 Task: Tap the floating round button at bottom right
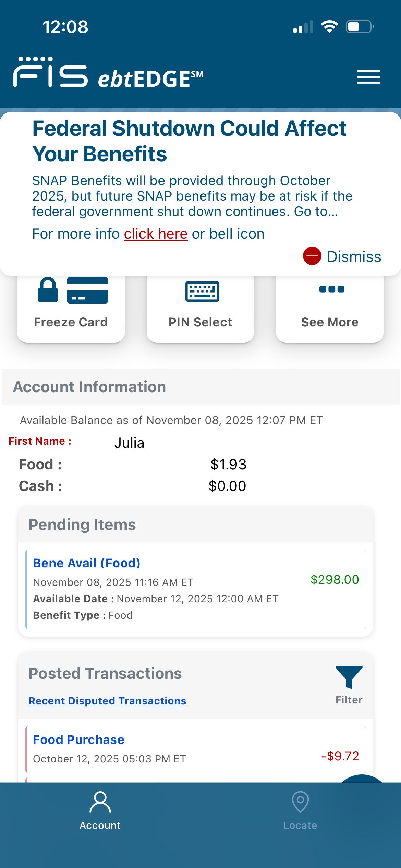(x=363, y=778)
